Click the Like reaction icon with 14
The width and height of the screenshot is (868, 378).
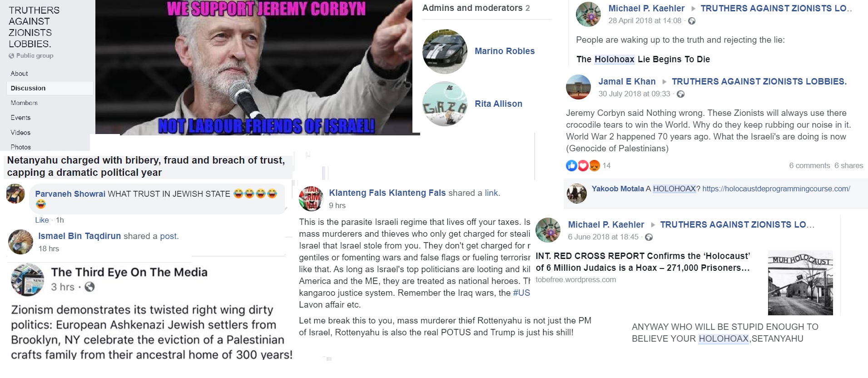[571, 166]
